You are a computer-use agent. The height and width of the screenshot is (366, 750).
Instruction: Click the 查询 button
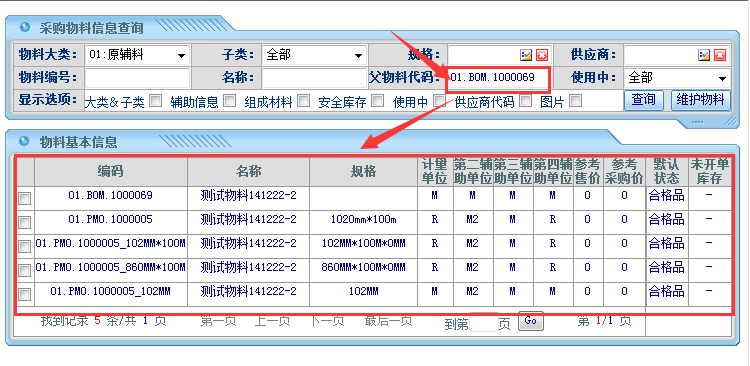click(644, 100)
